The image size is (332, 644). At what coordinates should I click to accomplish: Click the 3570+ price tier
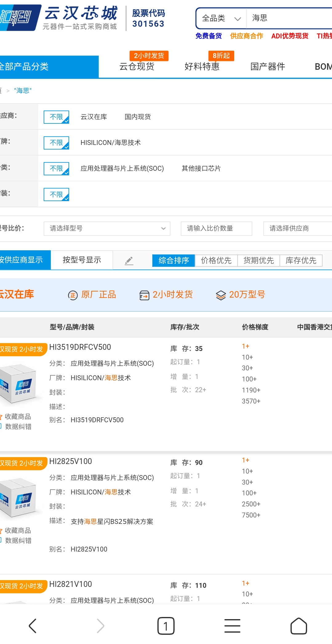[x=251, y=401]
